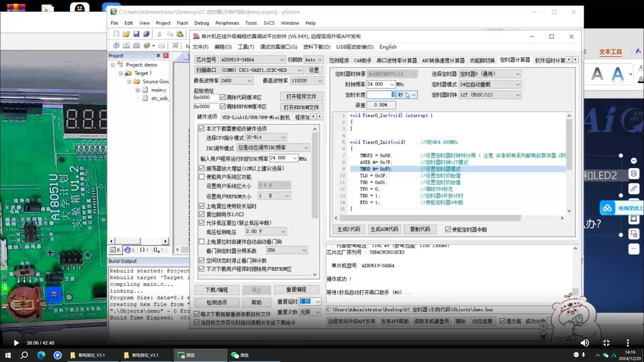Click the Windows taskbar search icon
This screenshot has height=362, width=644.
(x=24, y=355)
